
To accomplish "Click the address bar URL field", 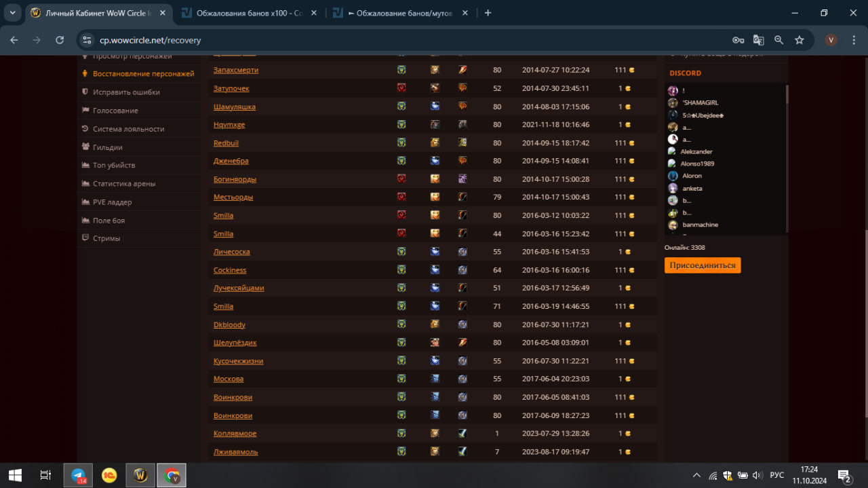I will [407, 40].
